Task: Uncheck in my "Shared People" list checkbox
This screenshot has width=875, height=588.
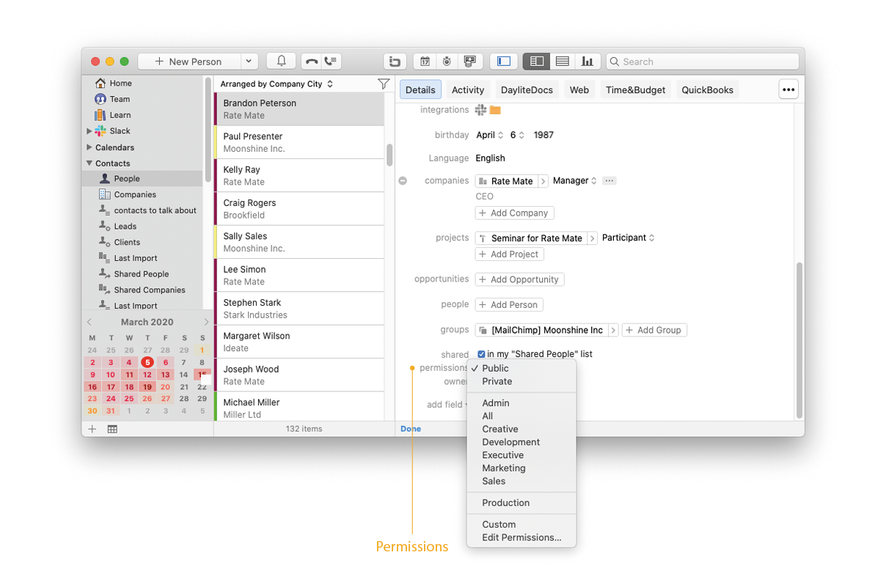Action: point(481,354)
